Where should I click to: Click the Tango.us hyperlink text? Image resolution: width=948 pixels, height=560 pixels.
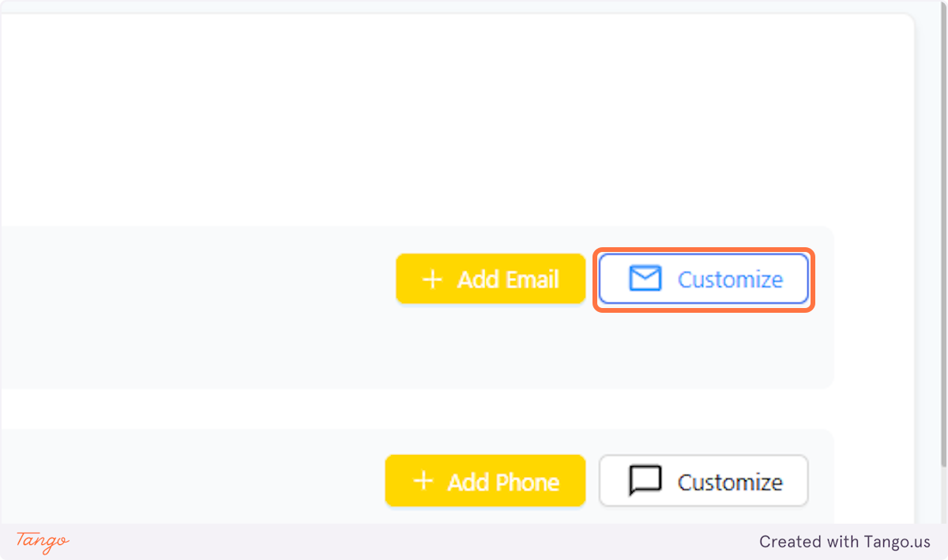[897, 542]
